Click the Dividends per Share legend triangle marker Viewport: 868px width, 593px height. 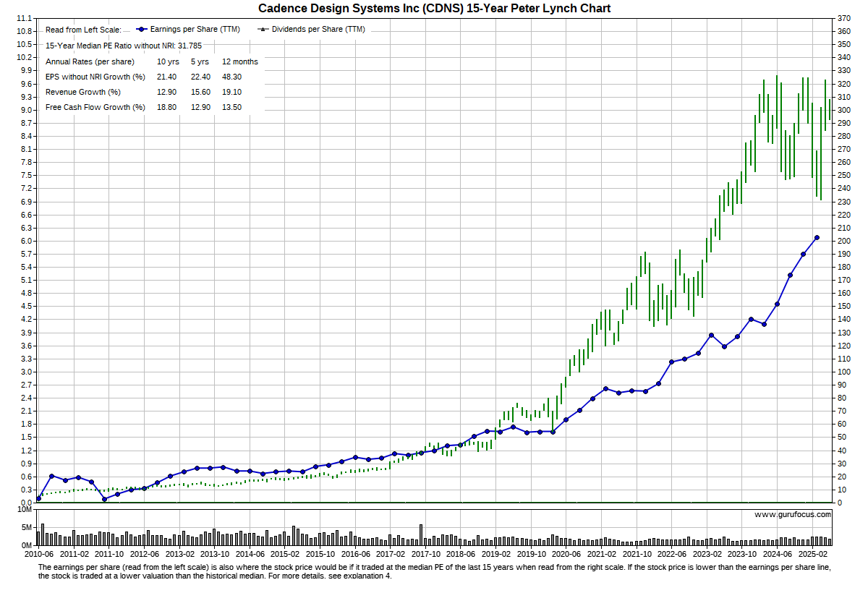point(264,30)
